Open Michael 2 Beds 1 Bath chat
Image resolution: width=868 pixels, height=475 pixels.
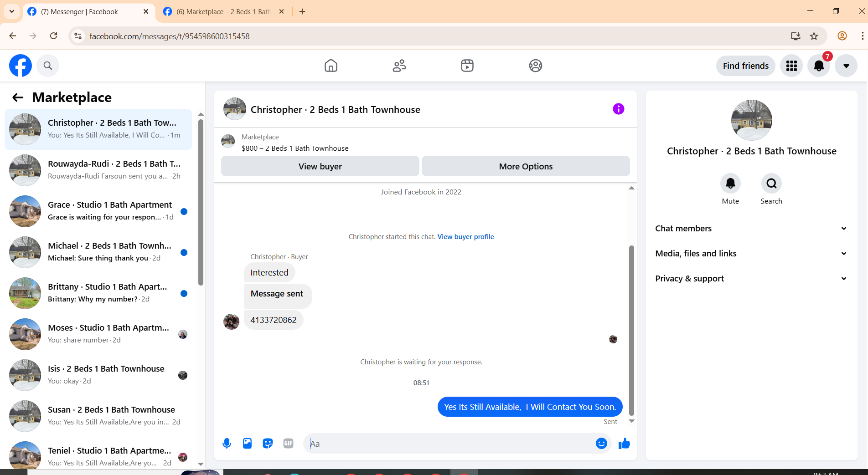98,252
